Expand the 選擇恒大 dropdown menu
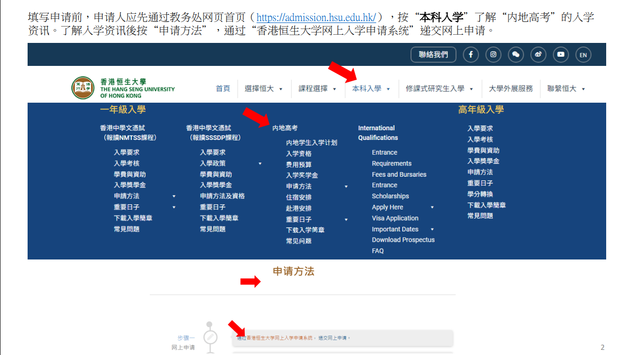Screen dimensions: 644x355 pyautogui.click(x=263, y=88)
